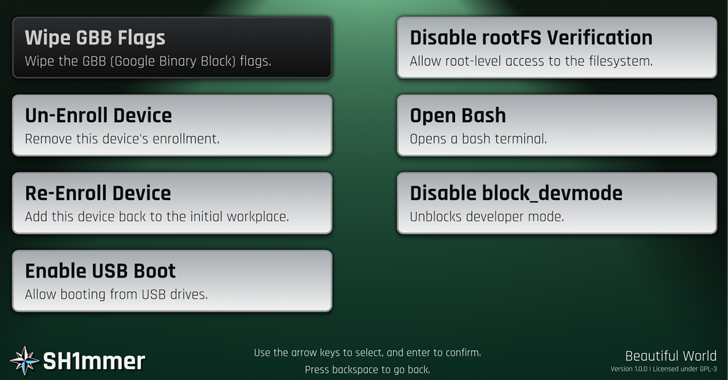Click 'Add this device back' description text
728x380 pixels.
(x=157, y=217)
